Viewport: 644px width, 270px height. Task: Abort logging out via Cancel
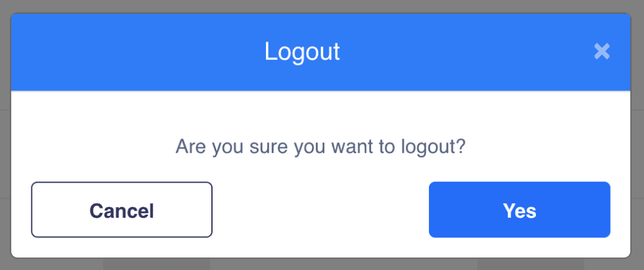[121, 210]
